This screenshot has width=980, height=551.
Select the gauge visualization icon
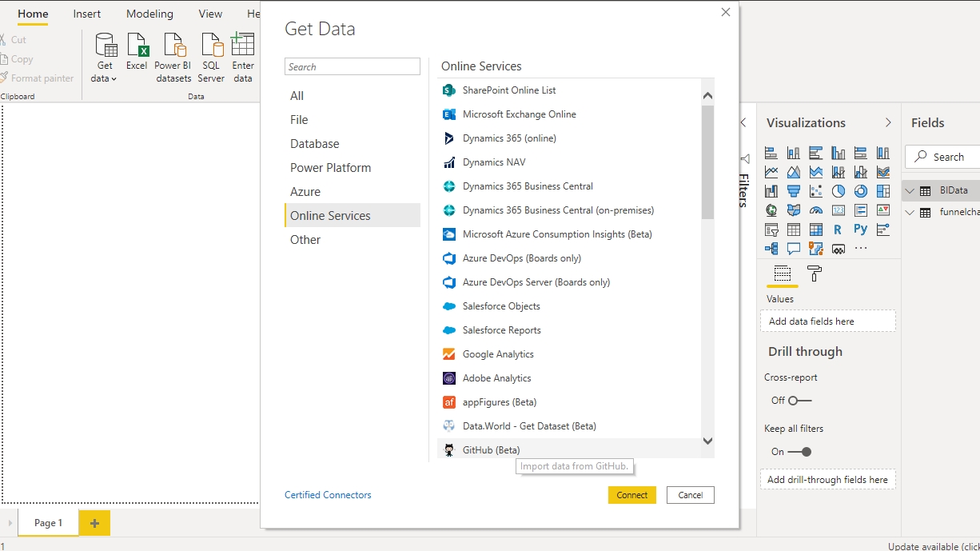coord(816,210)
